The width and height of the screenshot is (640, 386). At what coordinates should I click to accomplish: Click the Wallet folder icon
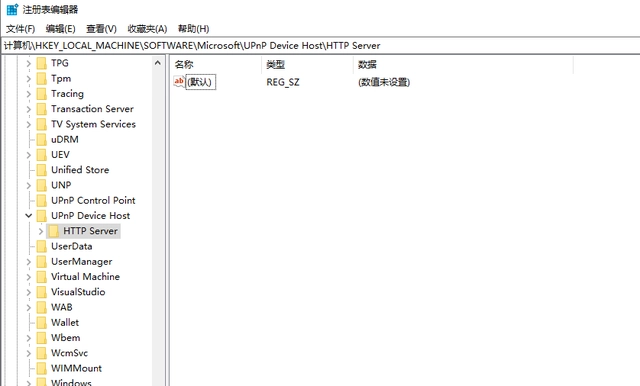pos(42,323)
